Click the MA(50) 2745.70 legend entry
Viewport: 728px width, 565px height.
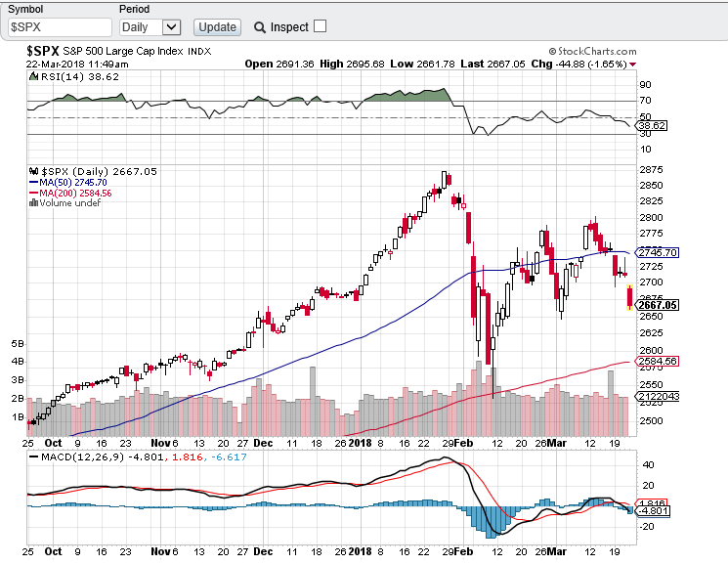click(68, 183)
